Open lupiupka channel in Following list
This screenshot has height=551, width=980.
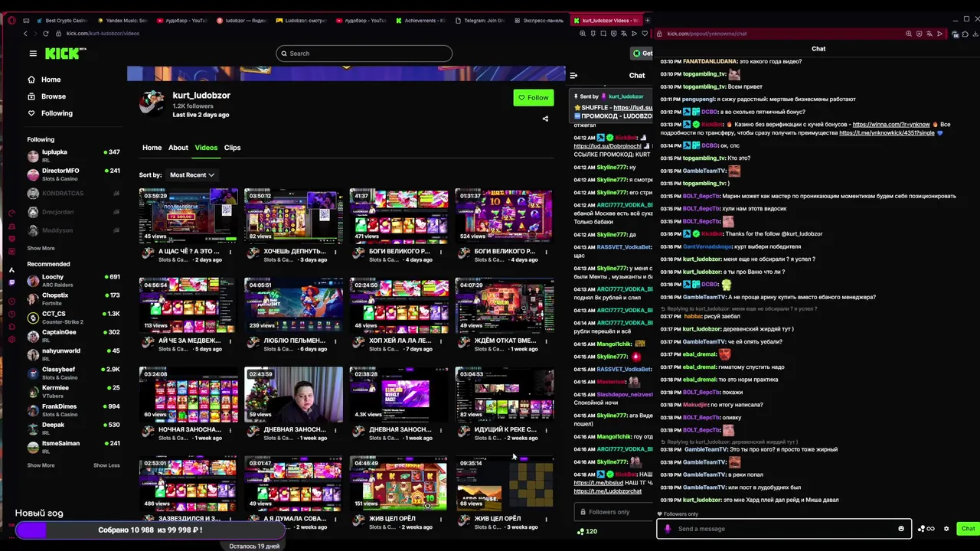[x=73, y=155]
